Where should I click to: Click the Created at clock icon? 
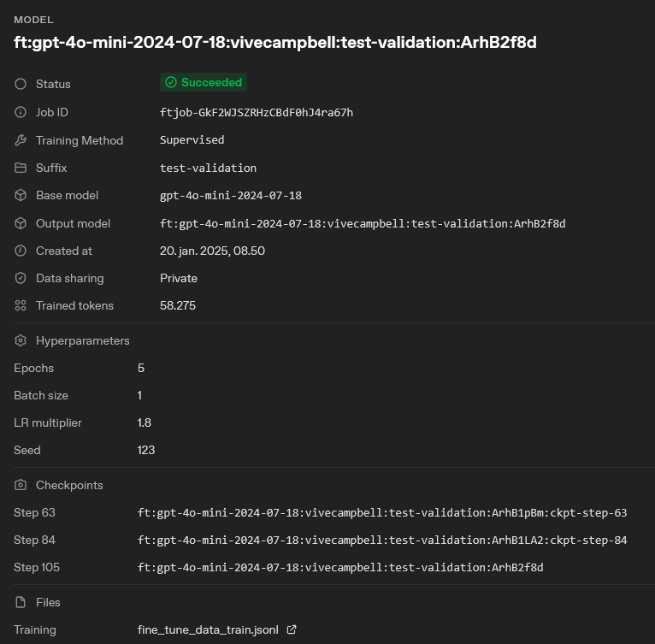click(x=21, y=251)
